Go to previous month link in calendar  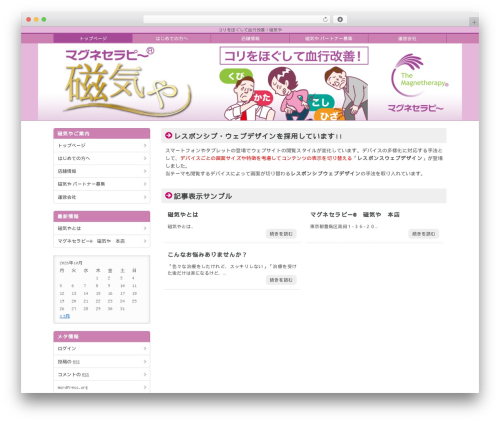[x=65, y=316]
